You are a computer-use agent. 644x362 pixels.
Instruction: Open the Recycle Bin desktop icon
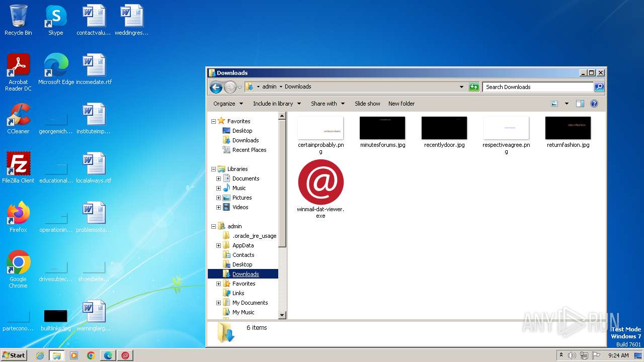coord(18,20)
